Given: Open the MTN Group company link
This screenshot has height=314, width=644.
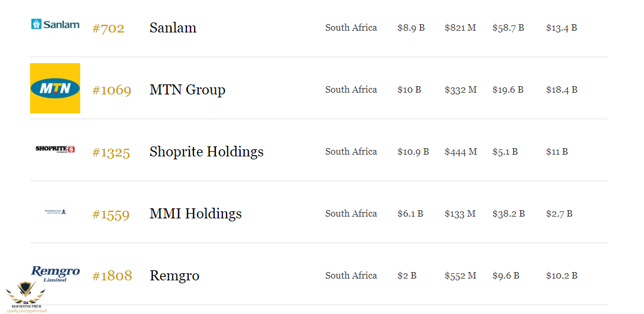Looking at the screenshot, I should [188, 90].
